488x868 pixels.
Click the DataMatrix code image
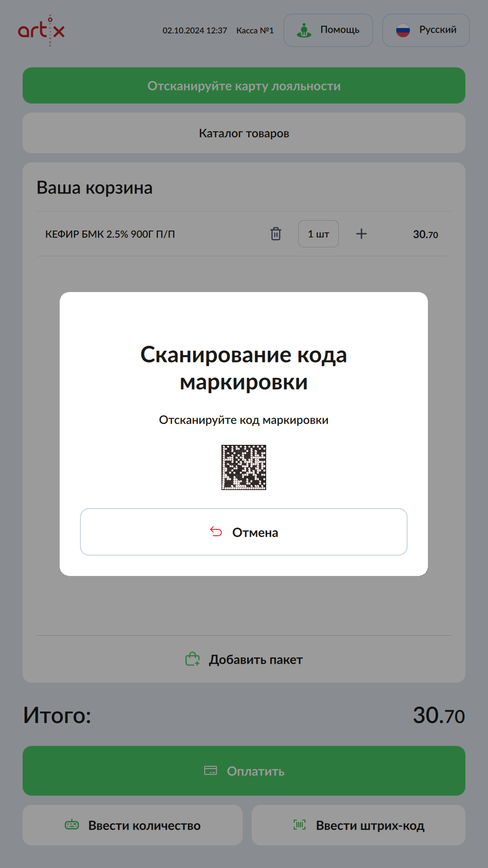(244, 467)
